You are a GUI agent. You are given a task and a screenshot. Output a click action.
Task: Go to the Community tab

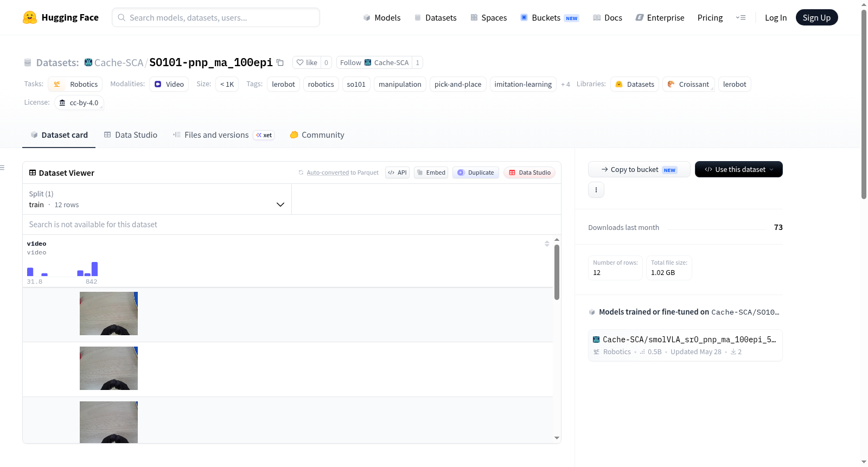(317, 135)
